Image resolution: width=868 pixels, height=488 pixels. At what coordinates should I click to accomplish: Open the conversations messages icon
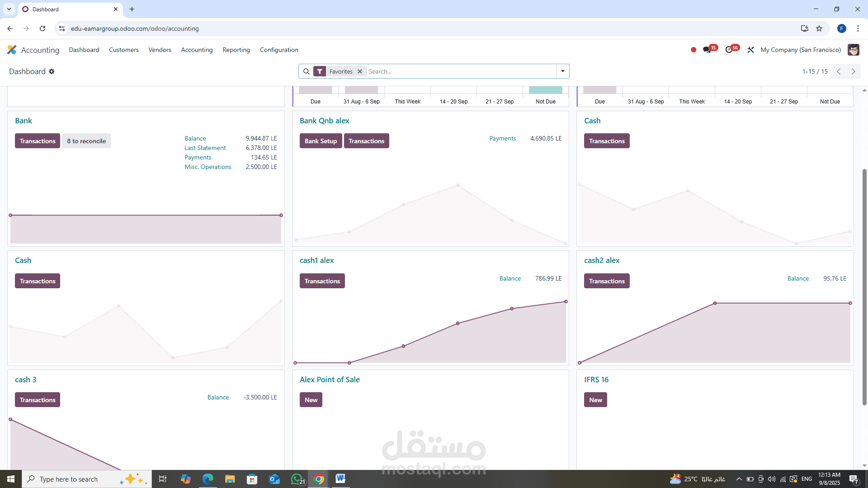point(707,50)
